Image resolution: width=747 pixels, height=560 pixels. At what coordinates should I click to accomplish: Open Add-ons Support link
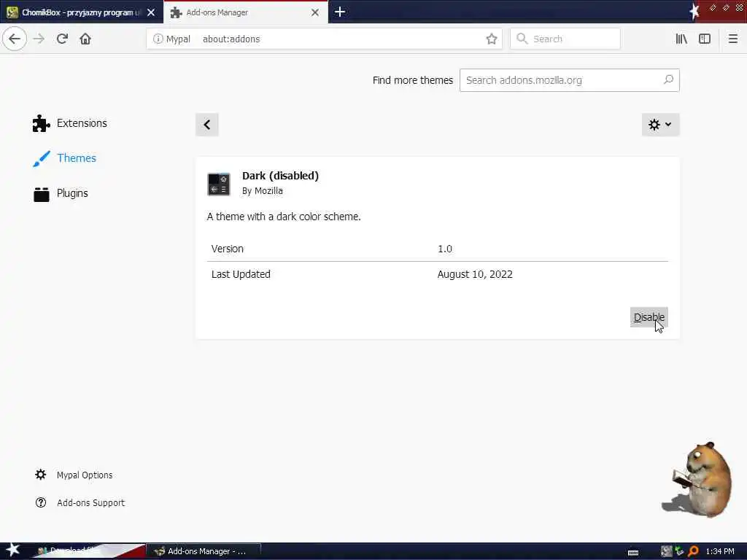90,503
